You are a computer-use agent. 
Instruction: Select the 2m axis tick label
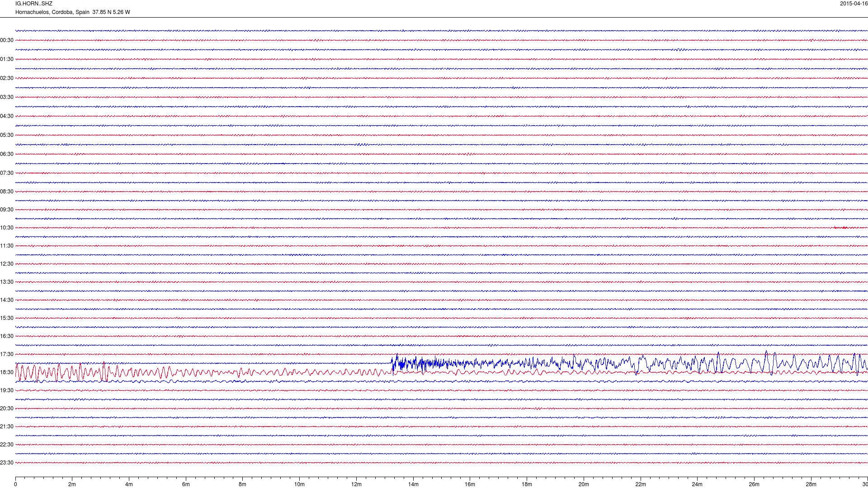tap(72, 484)
